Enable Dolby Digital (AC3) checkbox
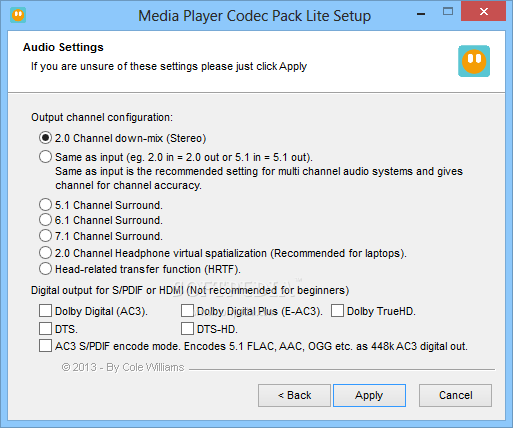Image resolution: width=513 pixels, height=428 pixels. [45, 311]
